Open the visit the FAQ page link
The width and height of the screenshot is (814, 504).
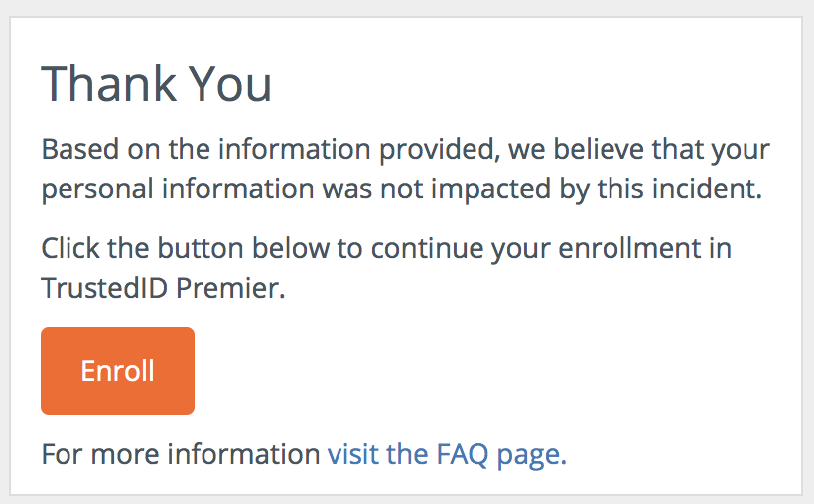point(447,454)
